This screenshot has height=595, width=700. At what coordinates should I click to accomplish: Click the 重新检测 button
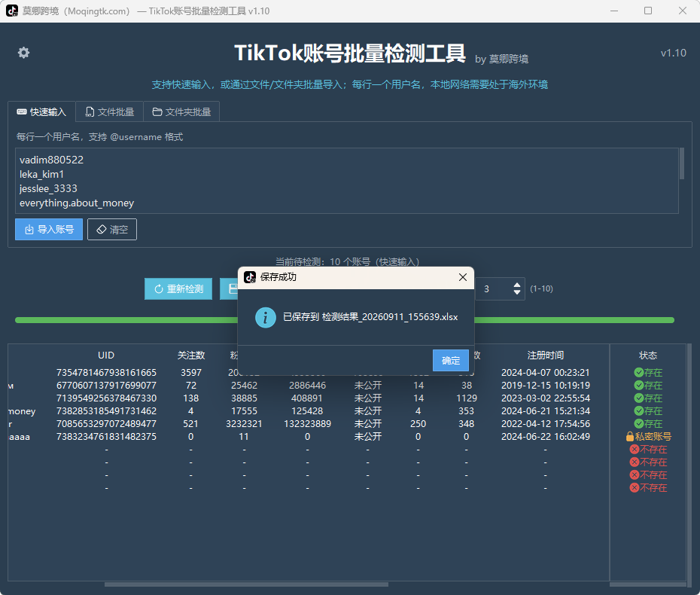point(178,289)
